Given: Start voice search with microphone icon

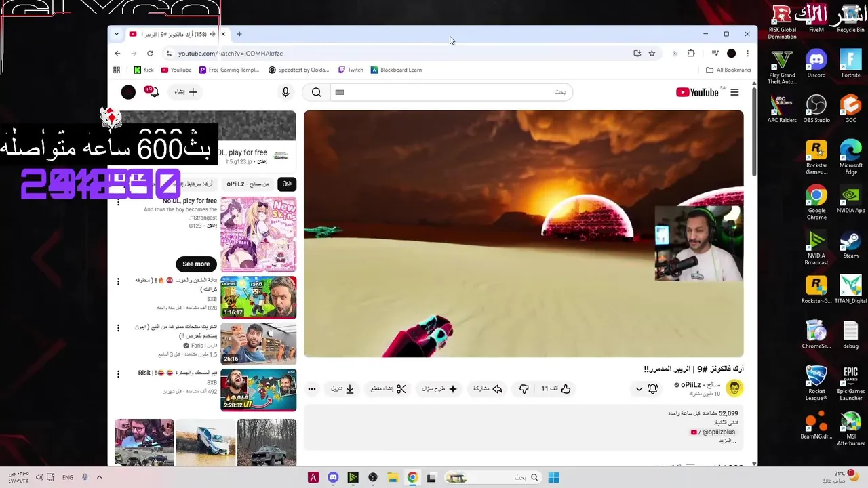Looking at the screenshot, I should pyautogui.click(x=285, y=92).
